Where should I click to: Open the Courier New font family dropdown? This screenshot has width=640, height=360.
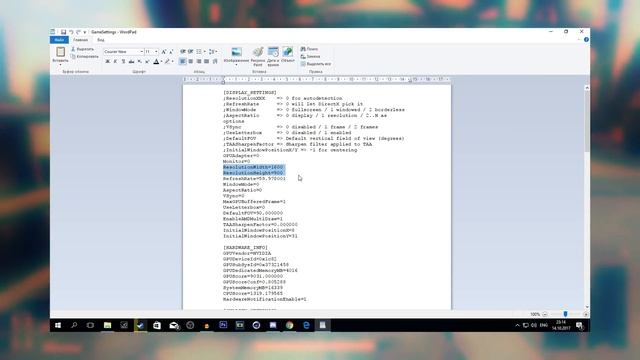pos(142,52)
